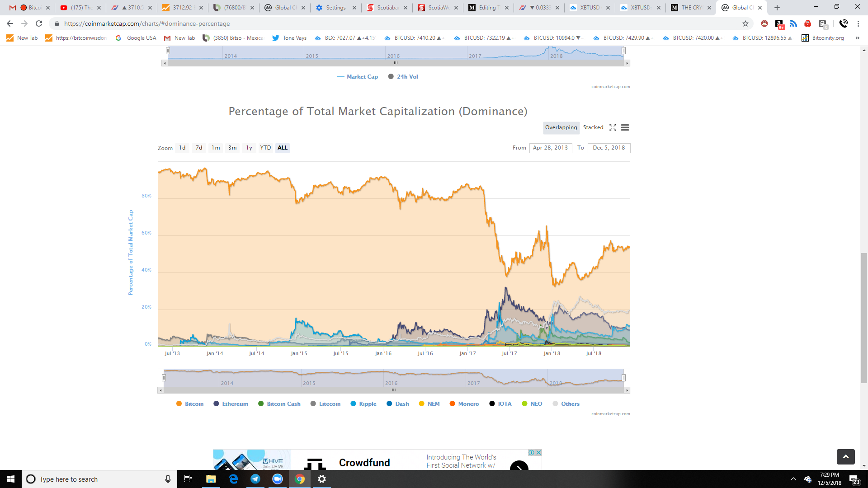868x488 pixels.
Task: Open the chart hamburger export menu
Action: click(x=625, y=127)
